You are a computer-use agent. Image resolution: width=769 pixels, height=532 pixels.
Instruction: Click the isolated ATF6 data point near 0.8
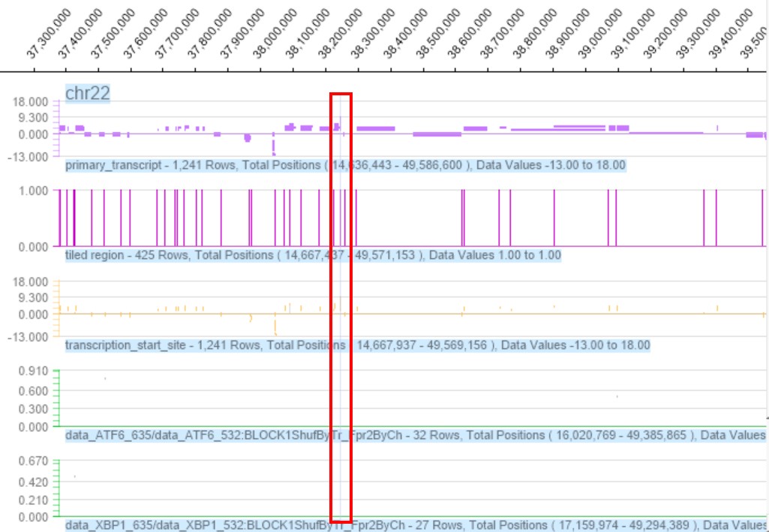[x=105, y=378]
